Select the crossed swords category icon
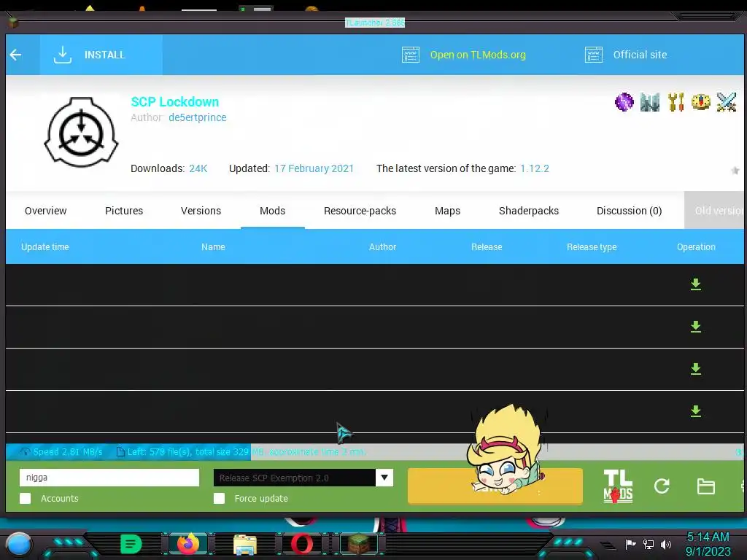The height and width of the screenshot is (560, 747). tap(727, 102)
